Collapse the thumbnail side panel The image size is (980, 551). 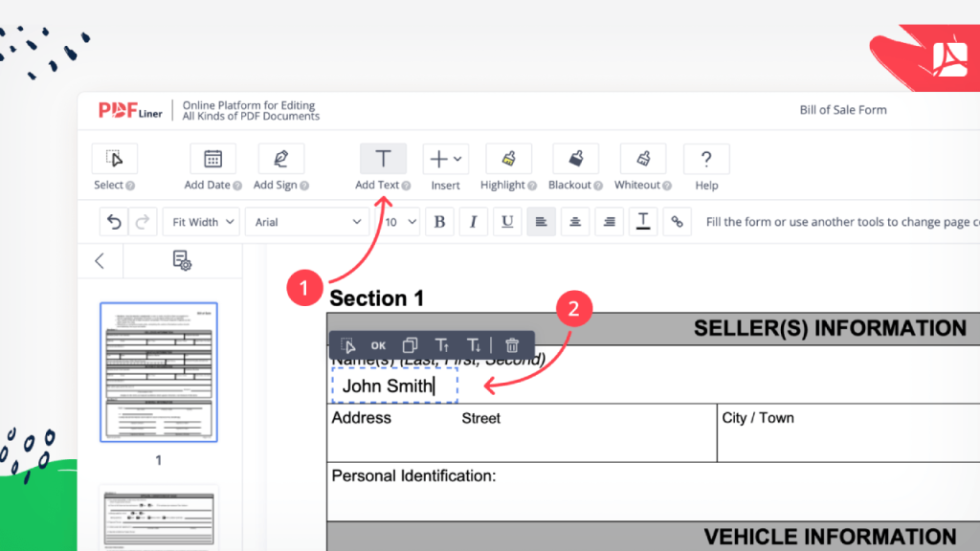point(100,260)
